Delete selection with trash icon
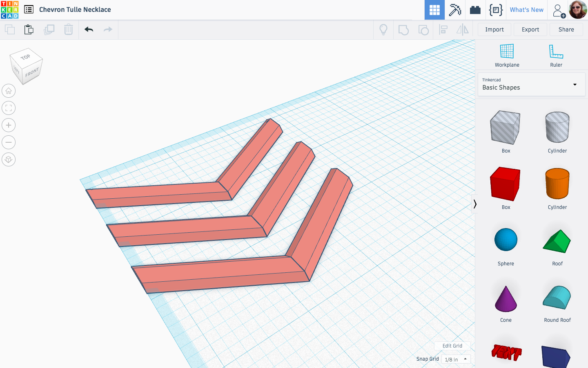This screenshot has height=368, width=588. click(69, 29)
